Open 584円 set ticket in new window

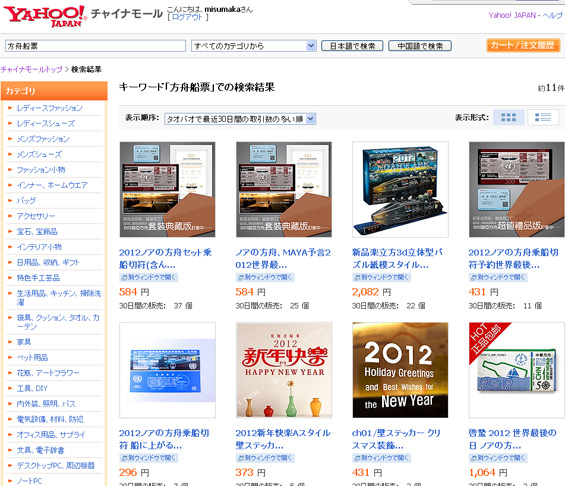pos(149,277)
